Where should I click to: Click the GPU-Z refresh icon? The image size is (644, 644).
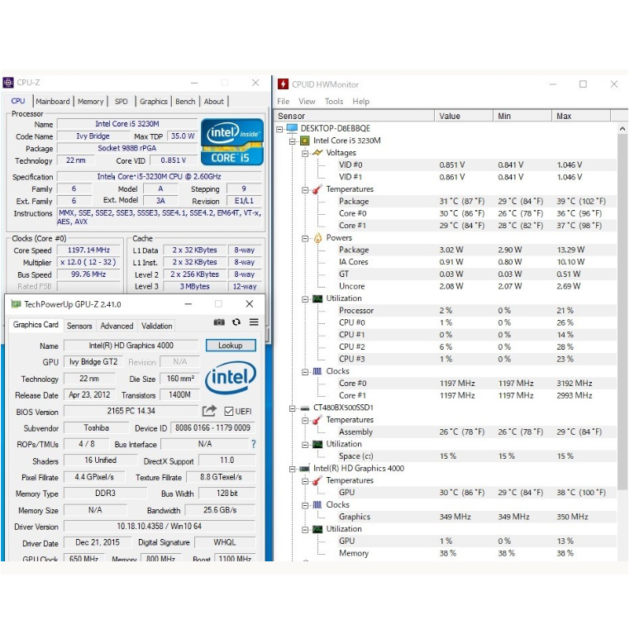pyautogui.click(x=236, y=322)
